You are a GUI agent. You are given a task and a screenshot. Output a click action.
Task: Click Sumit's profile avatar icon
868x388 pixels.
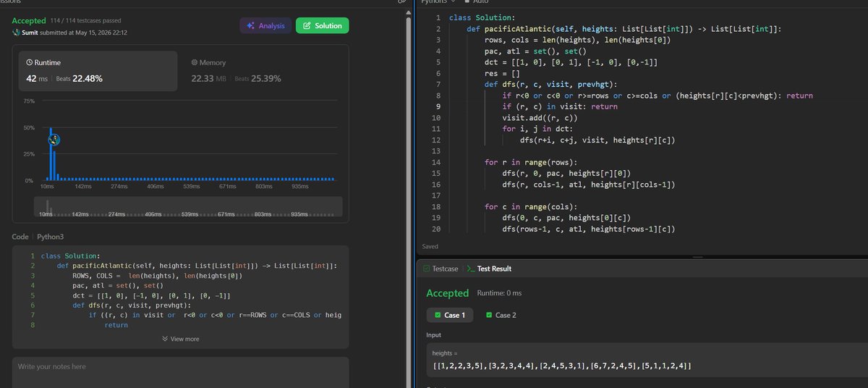pyautogui.click(x=16, y=33)
